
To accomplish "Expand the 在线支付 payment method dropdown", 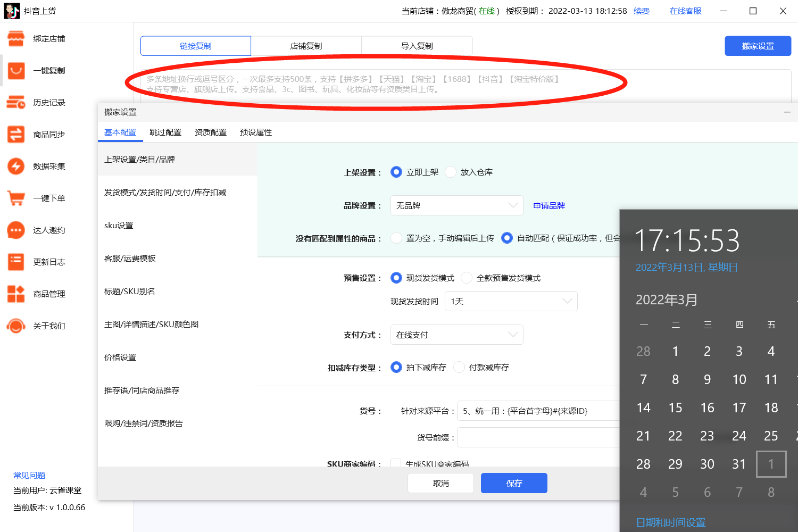I will point(456,335).
